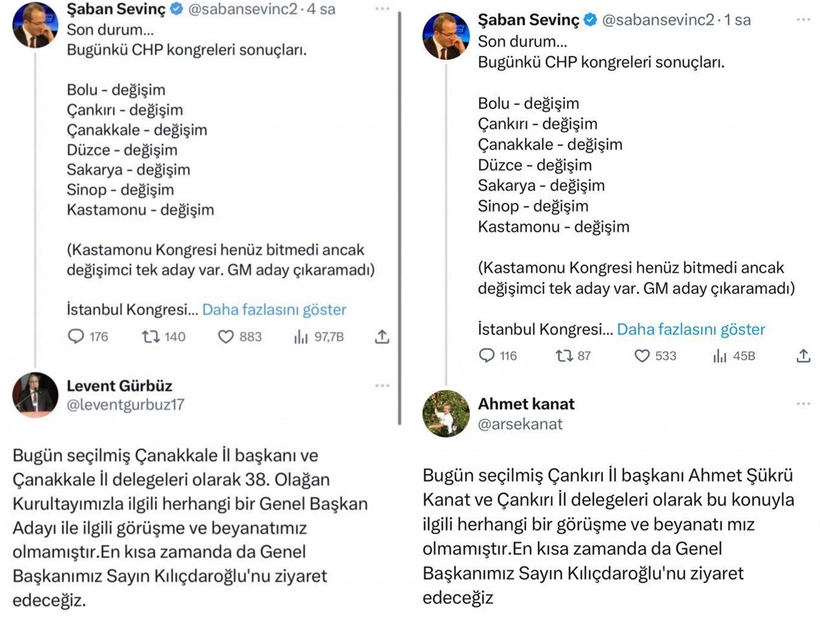This screenshot has width=820, height=624.
Task: View analytics of the 45B views tweet
Action: pyautogui.click(x=721, y=356)
